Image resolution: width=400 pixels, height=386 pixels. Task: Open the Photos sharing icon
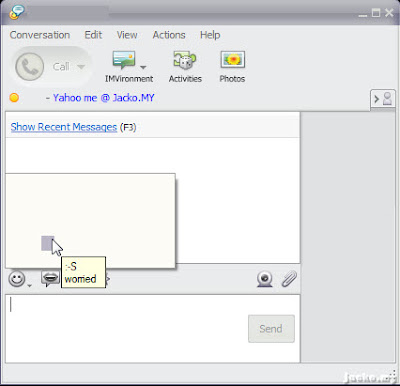pos(232,60)
